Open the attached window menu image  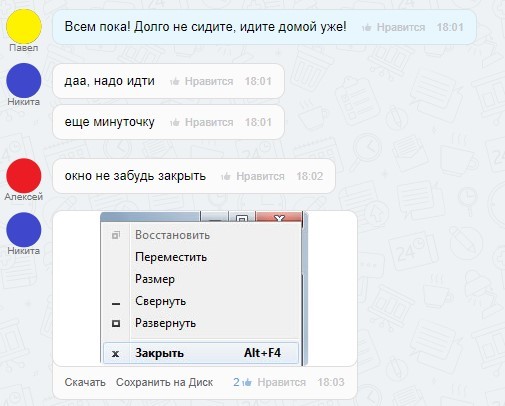(204, 288)
